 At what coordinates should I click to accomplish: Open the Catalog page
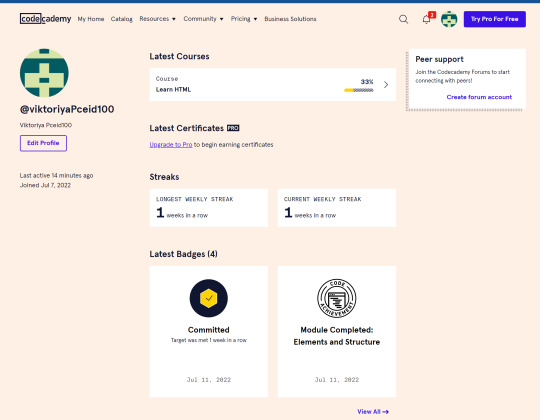pos(122,19)
